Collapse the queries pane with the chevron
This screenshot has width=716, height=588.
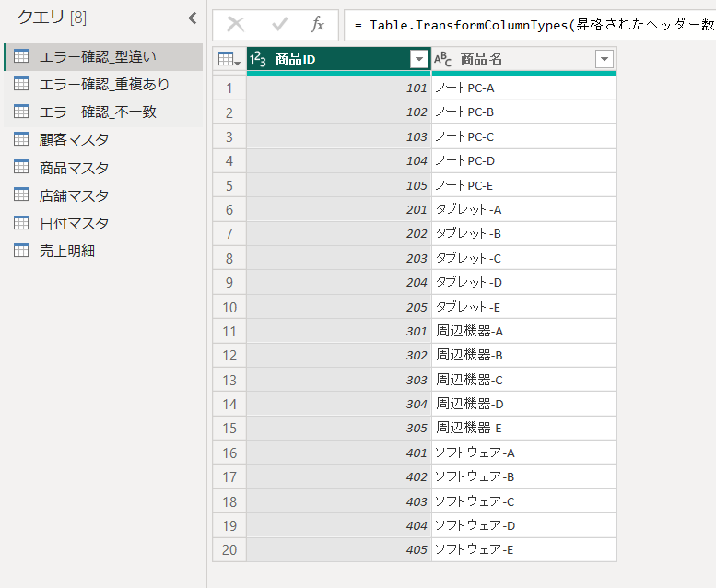pyautogui.click(x=193, y=18)
